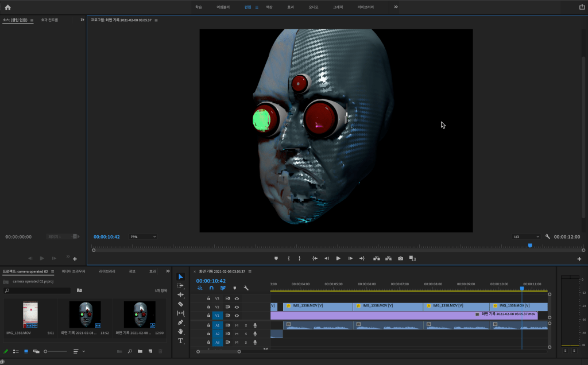588x365 pixels.
Task: Choose the Hand tool
Action: point(180,331)
